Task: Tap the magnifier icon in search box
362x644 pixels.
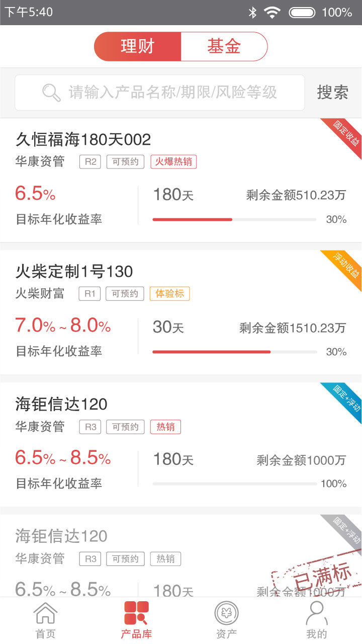Action: click(51, 93)
